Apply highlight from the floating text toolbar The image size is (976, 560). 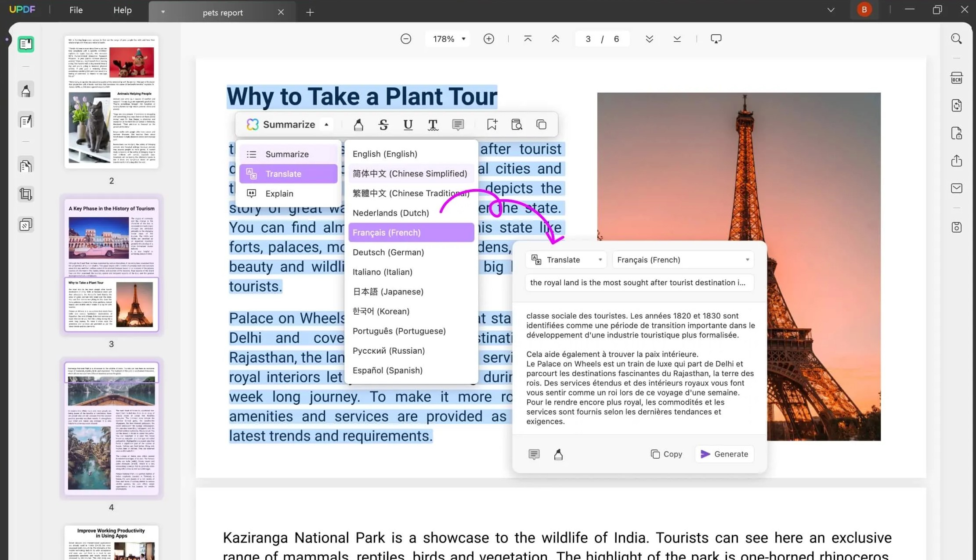point(358,125)
